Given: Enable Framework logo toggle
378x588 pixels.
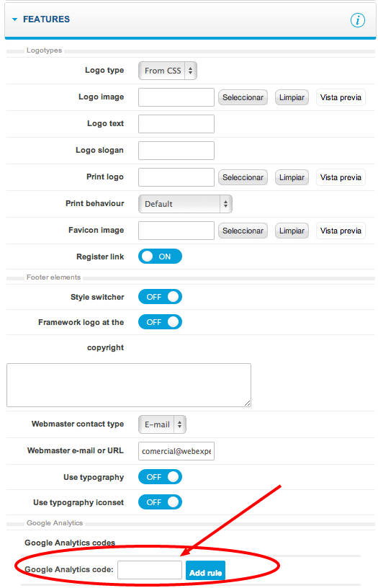Looking at the screenshot, I should tap(160, 322).
